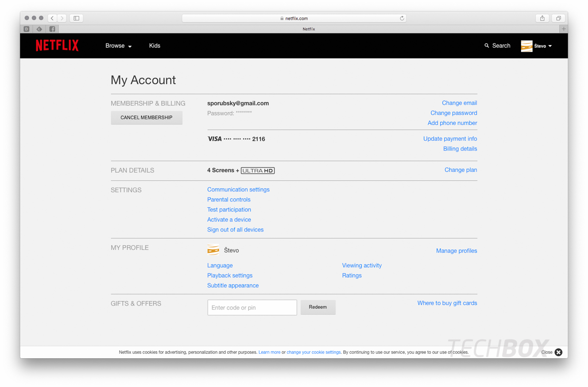
Task: Click the netflix.com address bar
Action: click(294, 18)
